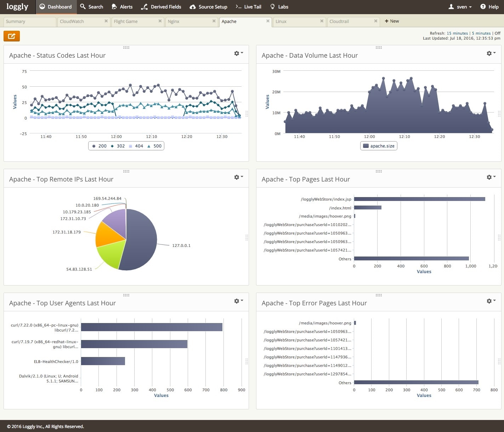Go to Source Setup cloud icon

click(x=193, y=7)
